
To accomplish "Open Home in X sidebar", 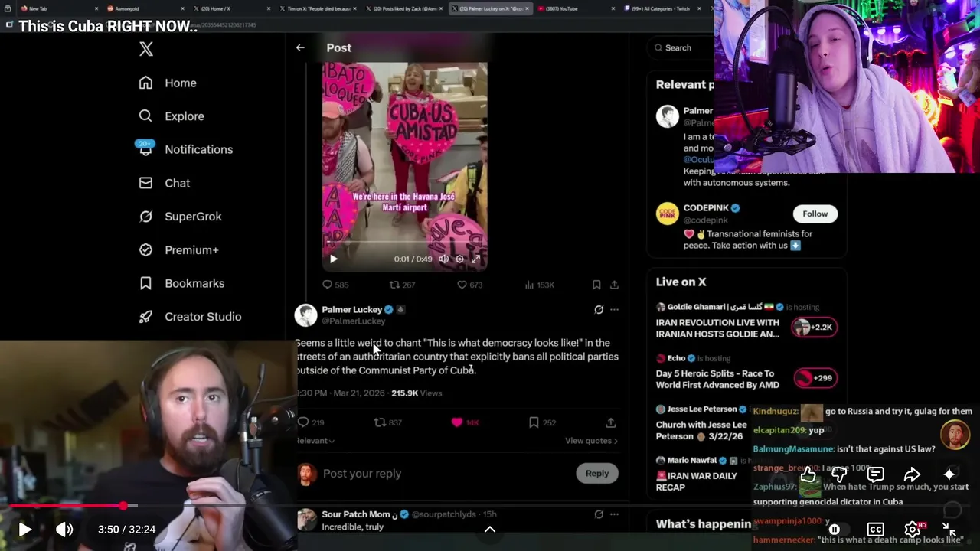I will point(168,83).
